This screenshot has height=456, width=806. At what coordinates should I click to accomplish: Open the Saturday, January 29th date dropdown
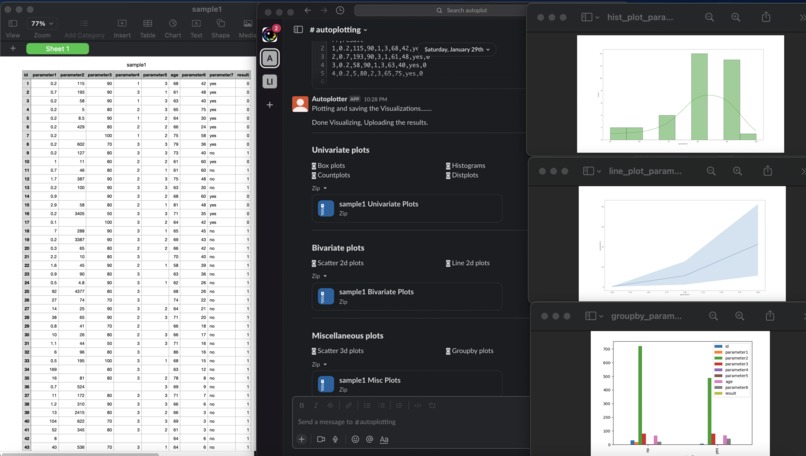click(x=456, y=49)
